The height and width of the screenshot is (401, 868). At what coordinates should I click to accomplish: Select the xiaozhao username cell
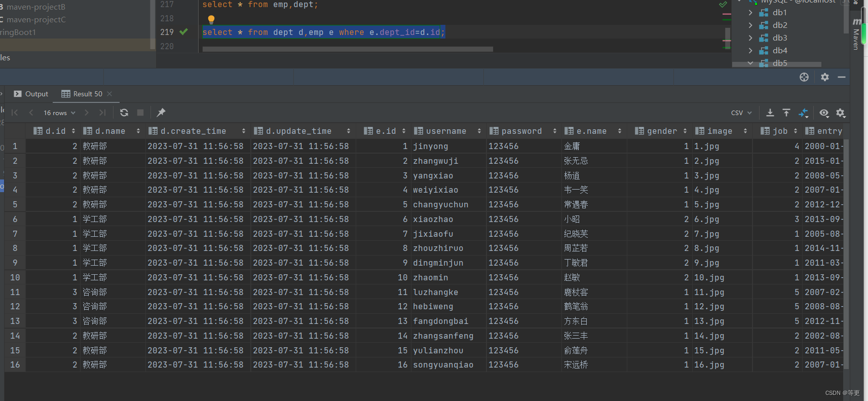pyautogui.click(x=448, y=219)
